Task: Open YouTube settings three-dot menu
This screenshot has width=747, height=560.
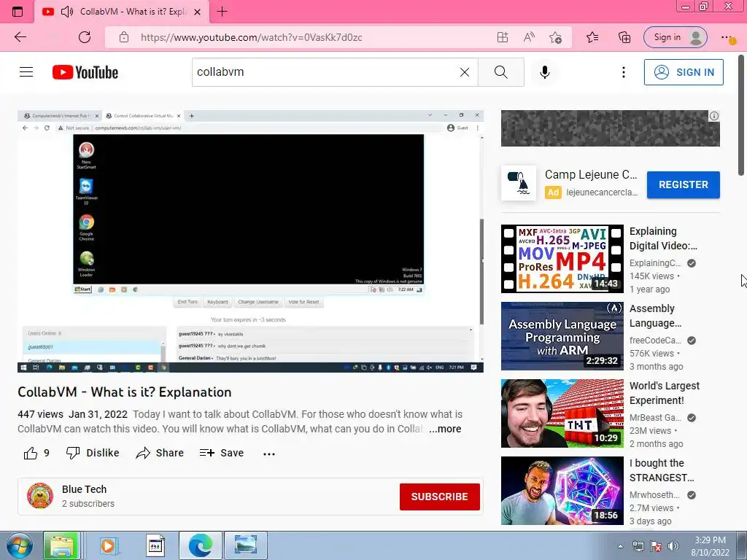Action: pos(623,72)
